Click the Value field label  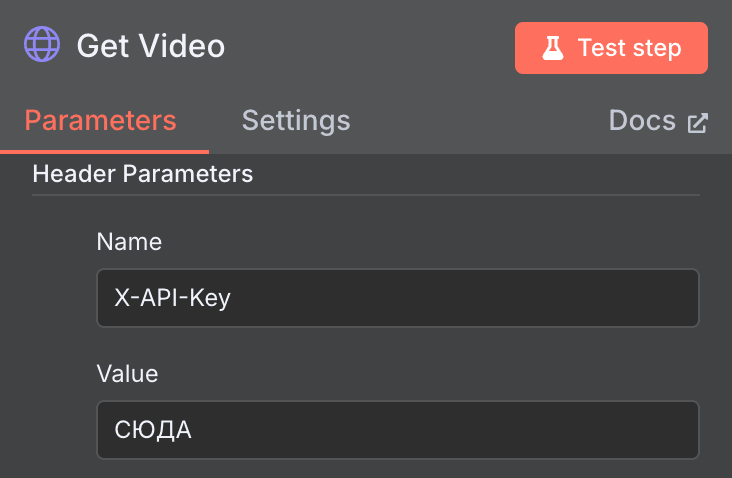click(x=127, y=374)
